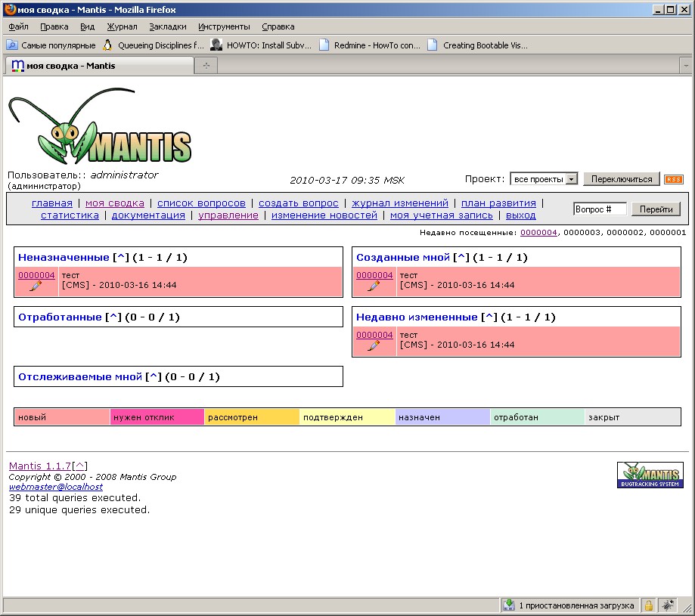Click the Переключиться button
Viewport: 695px width, 616px height.
click(x=622, y=179)
